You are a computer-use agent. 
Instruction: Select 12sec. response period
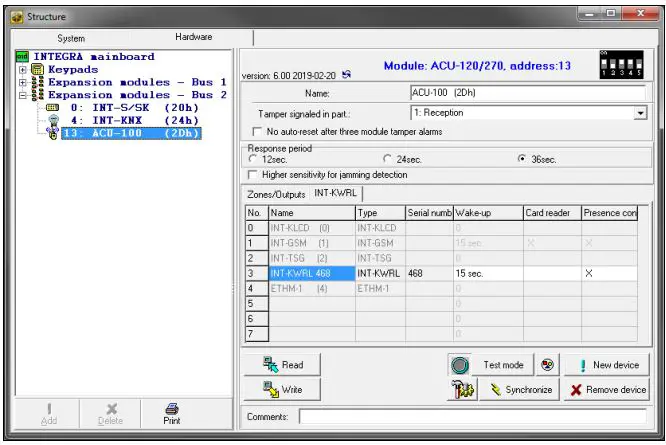(253, 159)
